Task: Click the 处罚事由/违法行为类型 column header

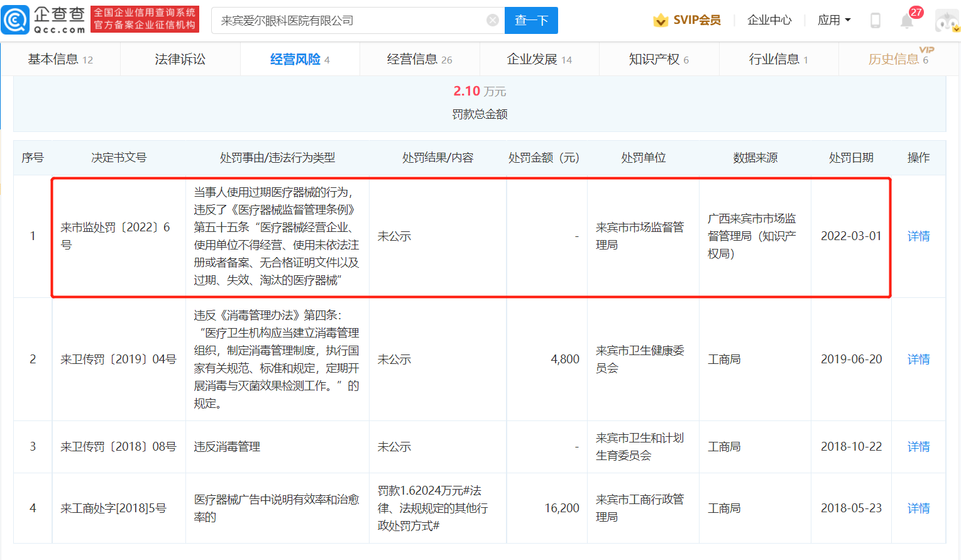Action: coord(277,157)
